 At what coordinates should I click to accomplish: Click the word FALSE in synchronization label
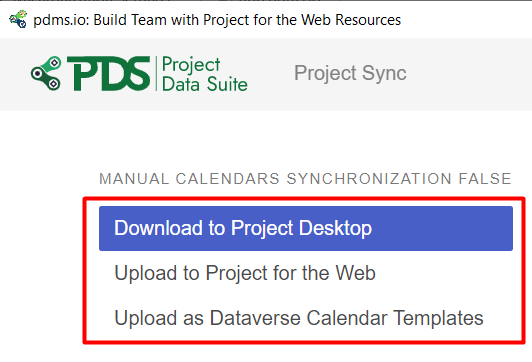[x=485, y=179]
